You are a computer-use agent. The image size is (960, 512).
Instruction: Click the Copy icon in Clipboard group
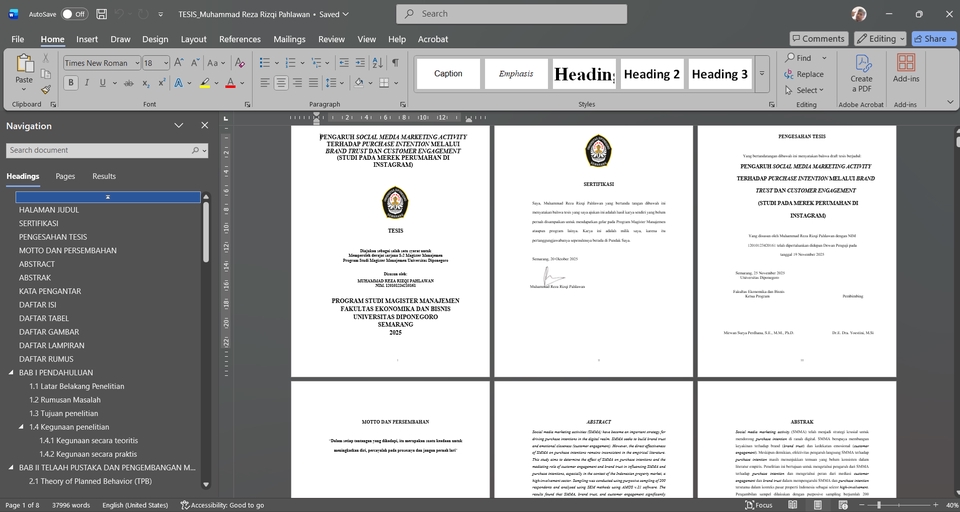[45, 74]
